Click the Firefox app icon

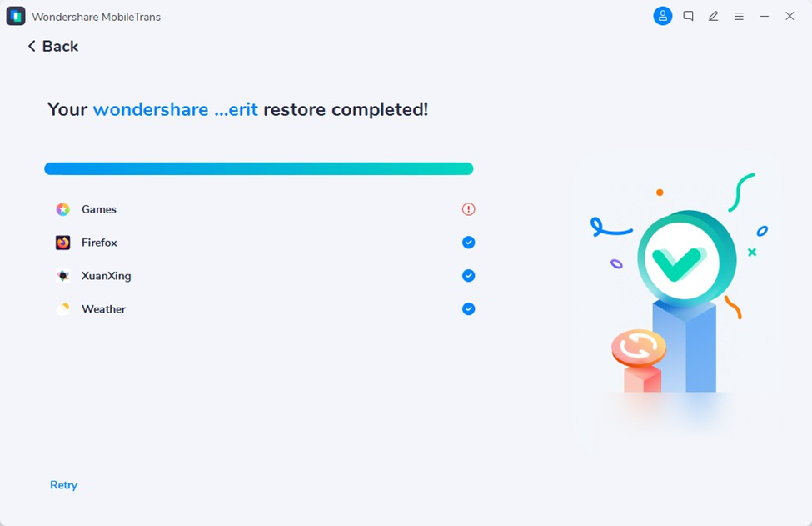[63, 243]
